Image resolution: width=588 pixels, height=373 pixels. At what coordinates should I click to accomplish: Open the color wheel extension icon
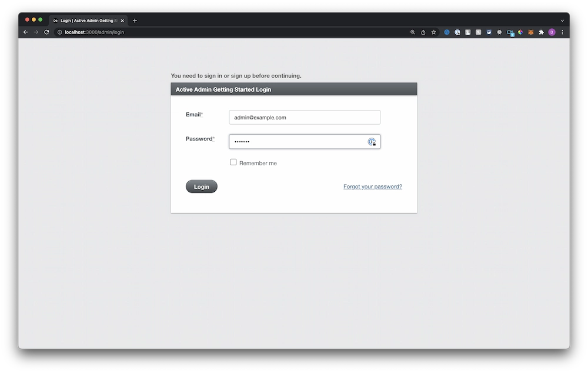tap(520, 32)
